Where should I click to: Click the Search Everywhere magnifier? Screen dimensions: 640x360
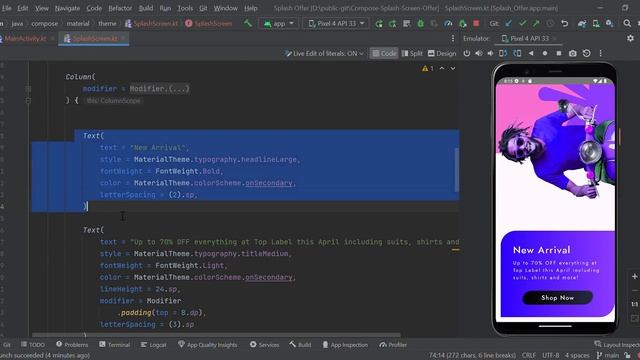click(x=627, y=24)
